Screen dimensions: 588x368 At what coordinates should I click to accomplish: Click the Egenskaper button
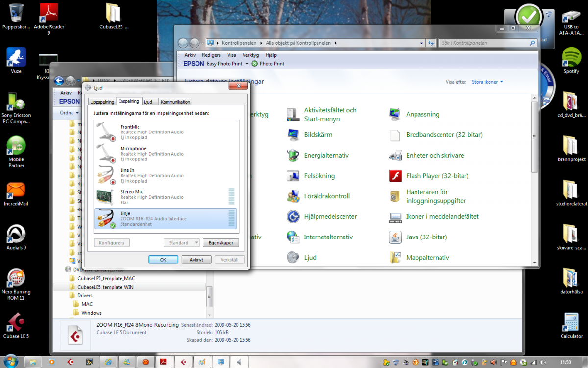click(x=220, y=243)
